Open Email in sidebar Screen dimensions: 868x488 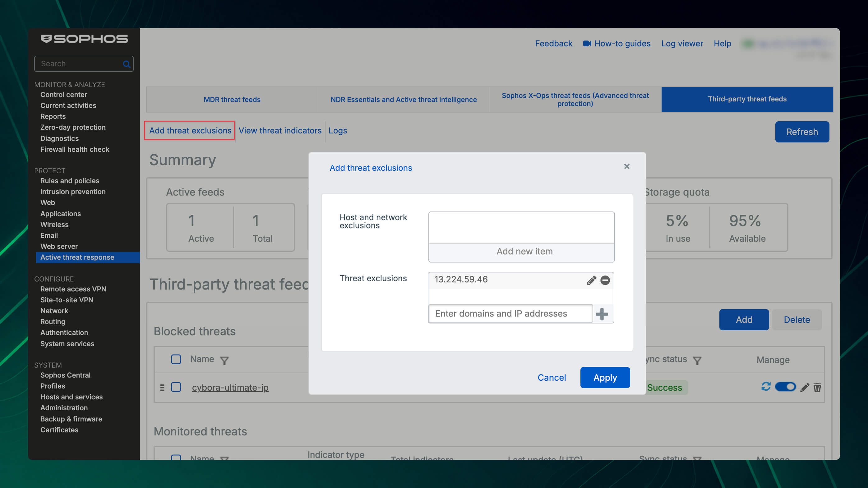pos(49,235)
